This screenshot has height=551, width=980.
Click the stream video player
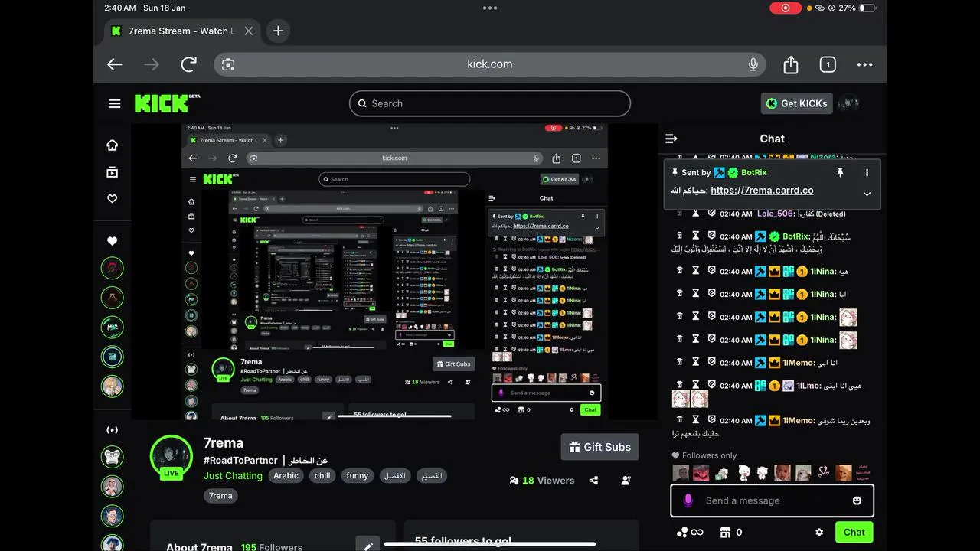click(x=394, y=272)
